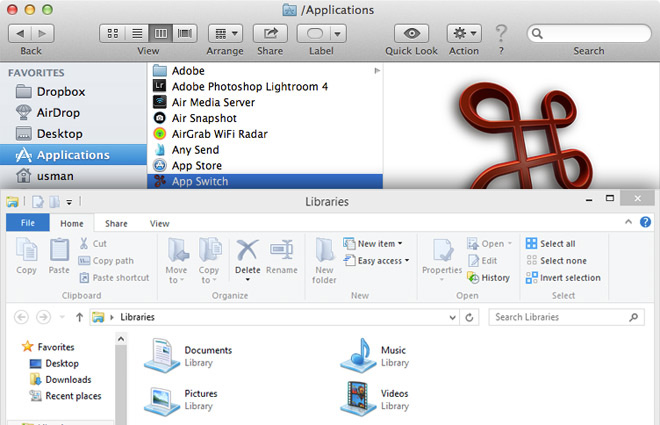Viewport: 660px width, 425px height.
Task: Open the Pictures library
Action: click(x=182, y=399)
